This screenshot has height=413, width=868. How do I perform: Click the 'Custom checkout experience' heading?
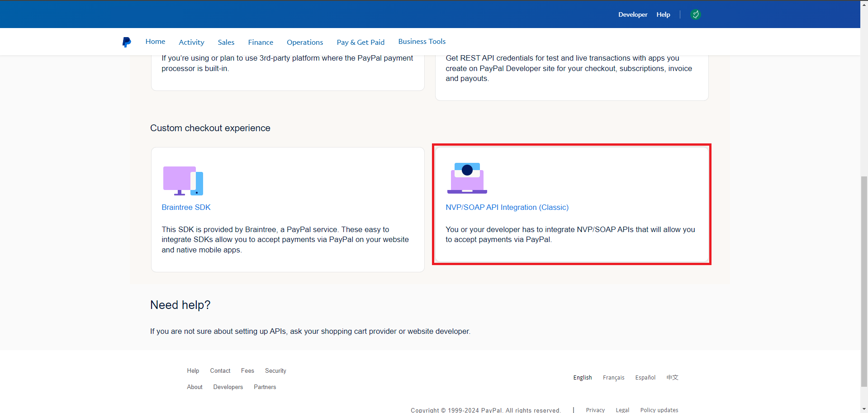click(210, 128)
